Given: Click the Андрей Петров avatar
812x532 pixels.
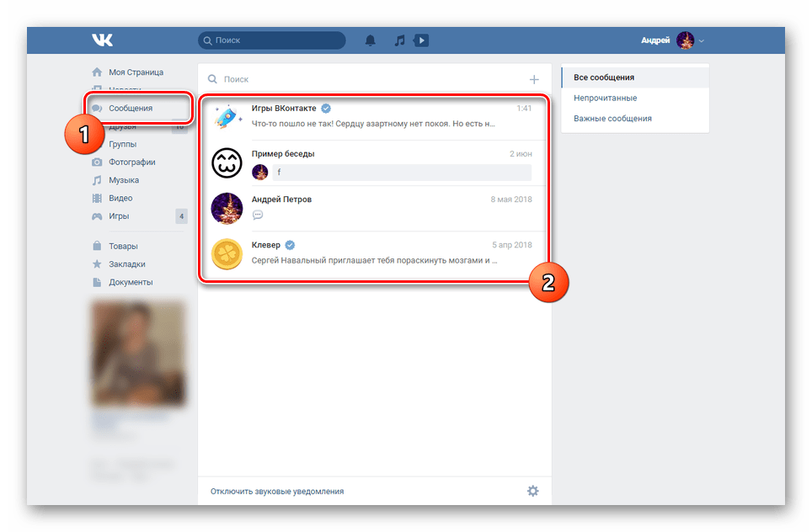Looking at the screenshot, I should [x=227, y=208].
